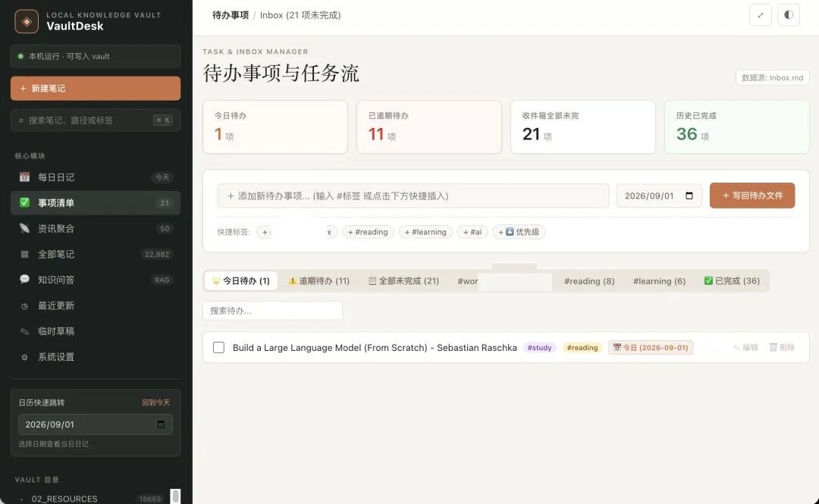Check the Build a Large Language Model task
The height and width of the screenshot is (504, 819).
219,347
